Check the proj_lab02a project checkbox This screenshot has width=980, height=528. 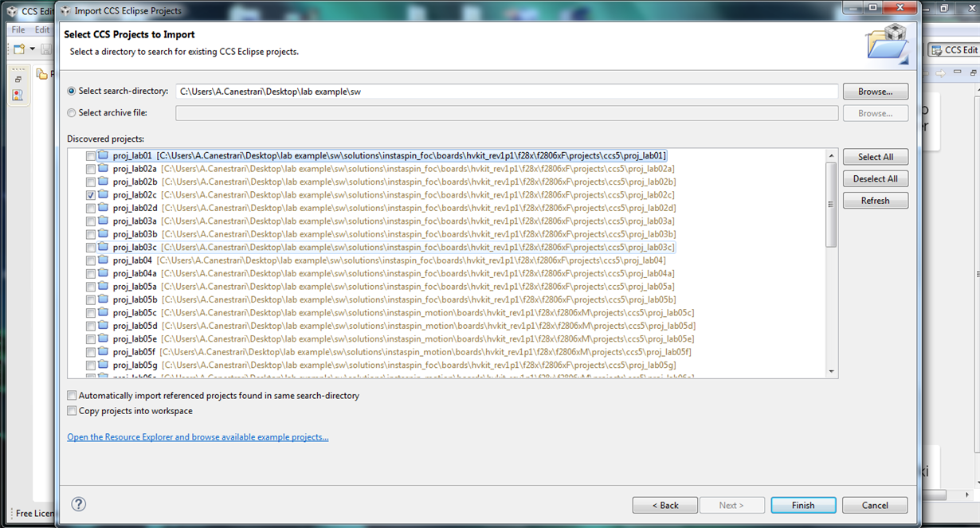(x=91, y=169)
